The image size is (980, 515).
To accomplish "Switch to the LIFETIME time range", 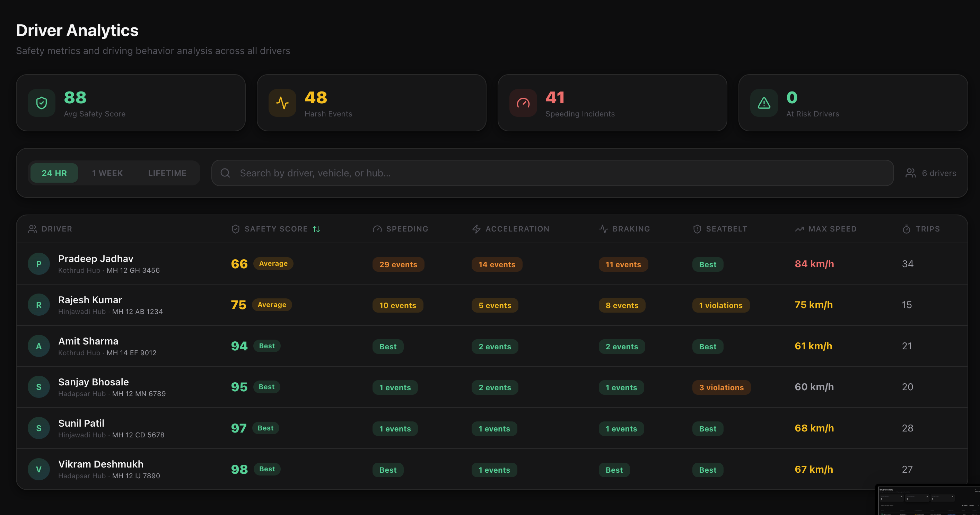I will coord(167,173).
